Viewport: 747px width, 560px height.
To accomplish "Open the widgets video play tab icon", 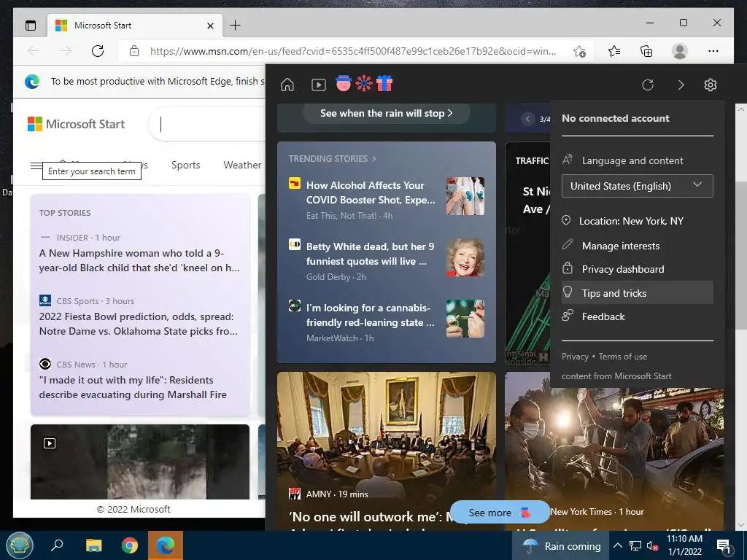I will pyautogui.click(x=318, y=85).
